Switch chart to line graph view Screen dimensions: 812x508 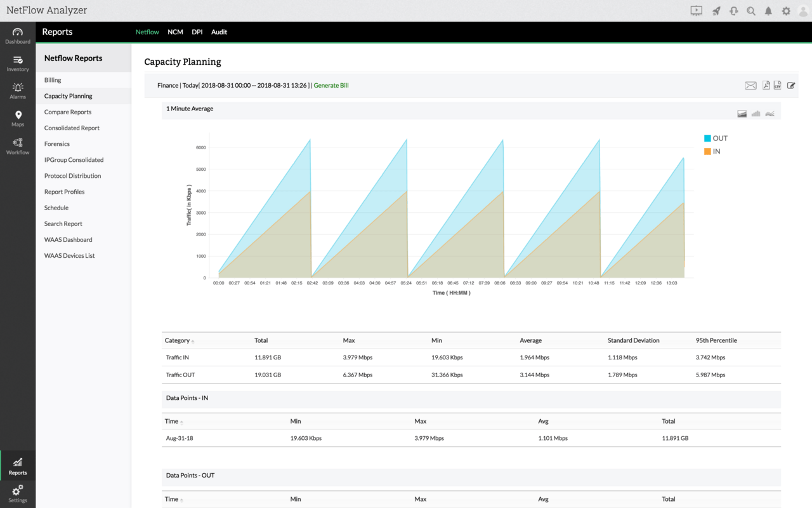point(769,114)
